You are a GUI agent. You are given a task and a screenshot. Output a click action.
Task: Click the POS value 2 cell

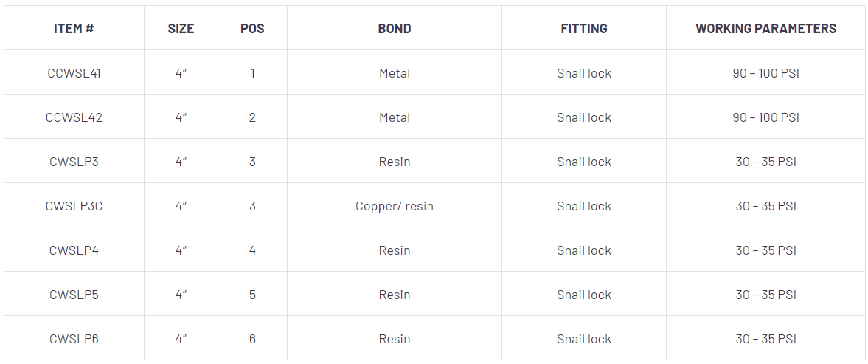point(252,117)
